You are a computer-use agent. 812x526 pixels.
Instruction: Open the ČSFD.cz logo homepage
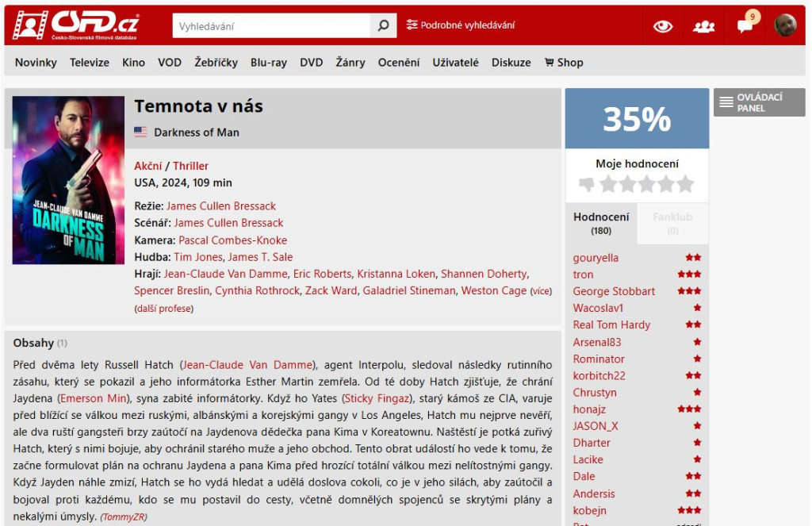[76, 25]
